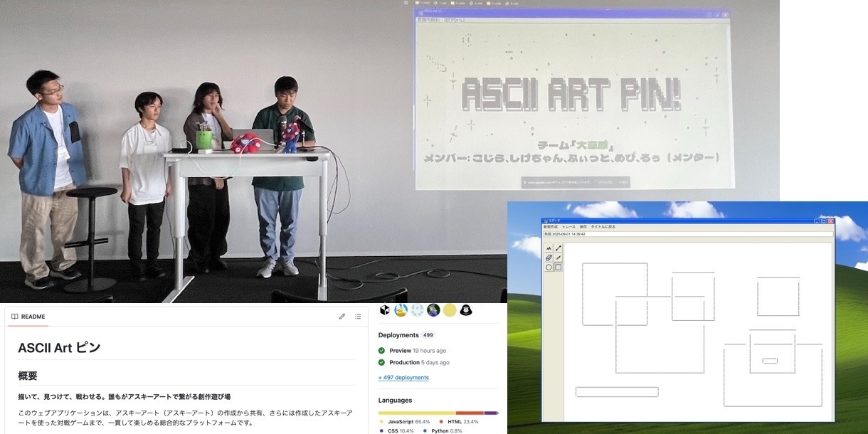Click the purple CSS segment of language bar
The width and height of the screenshot is (868, 434).
pyautogui.click(x=491, y=413)
